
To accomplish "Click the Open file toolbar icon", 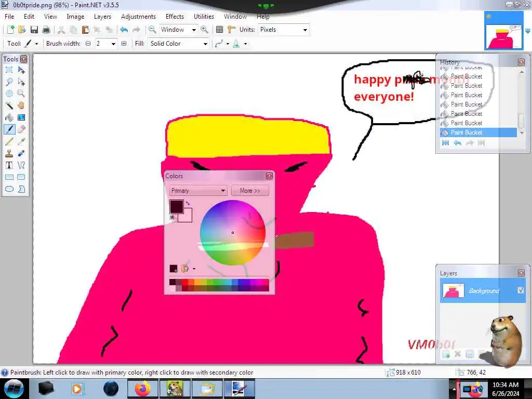I will tap(22, 30).
